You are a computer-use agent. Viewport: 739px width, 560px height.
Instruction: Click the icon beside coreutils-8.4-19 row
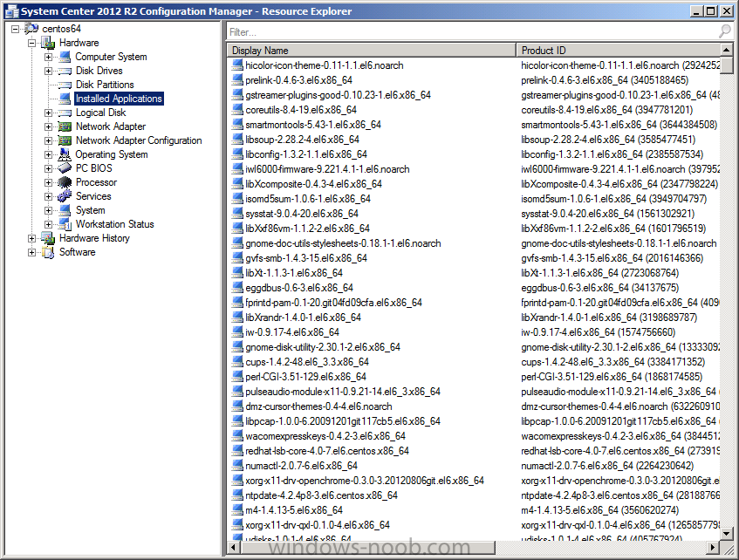point(237,110)
